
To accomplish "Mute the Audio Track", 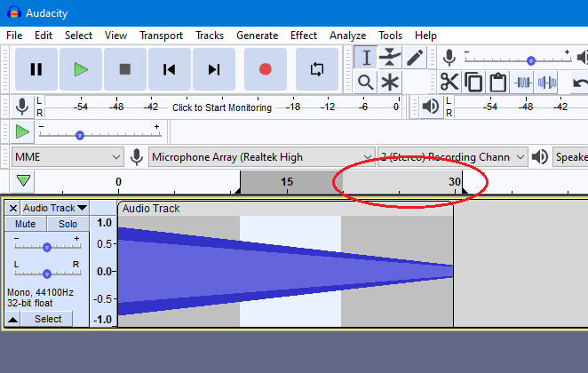I will click(25, 224).
